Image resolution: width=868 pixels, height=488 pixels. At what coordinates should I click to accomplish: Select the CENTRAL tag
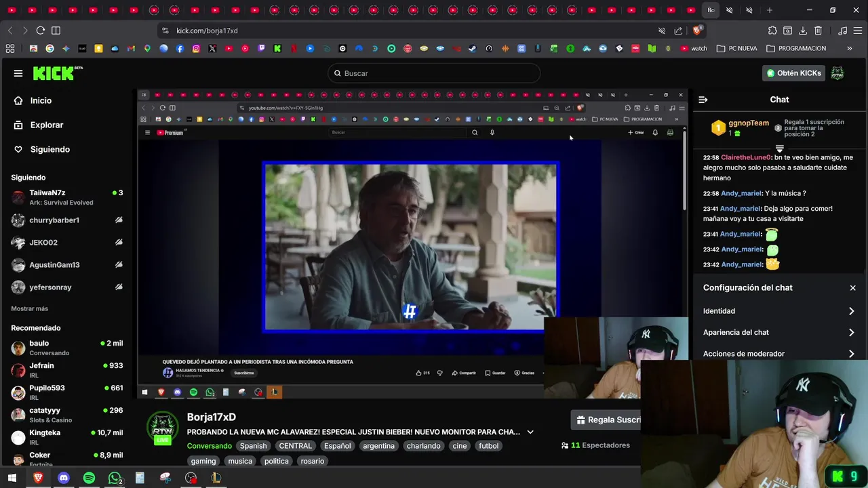pyautogui.click(x=296, y=446)
